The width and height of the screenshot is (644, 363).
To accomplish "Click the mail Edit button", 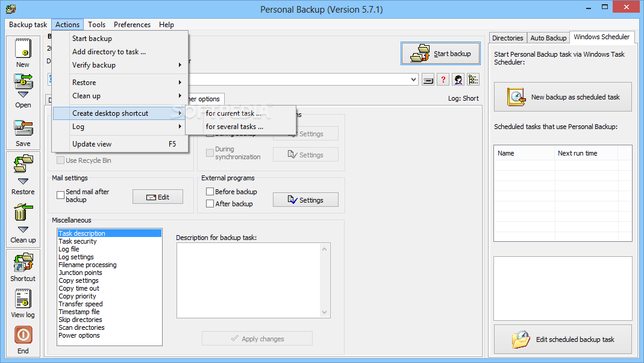I will (x=158, y=197).
